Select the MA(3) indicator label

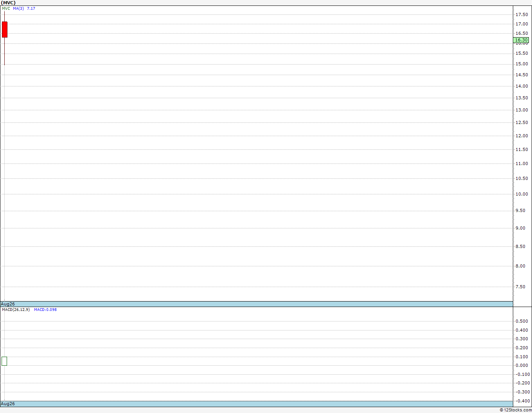(18, 9)
